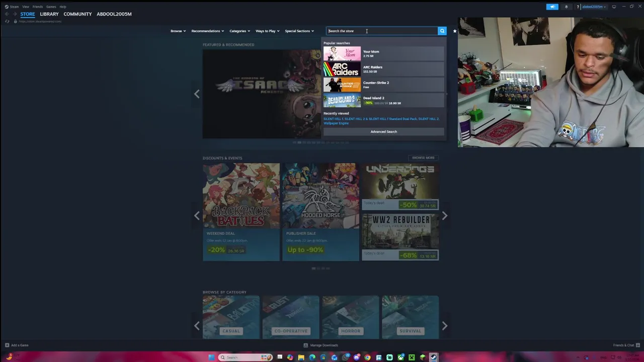Open the Horror category tile
Image resolution: width=644 pixels, height=362 pixels.
click(x=351, y=317)
